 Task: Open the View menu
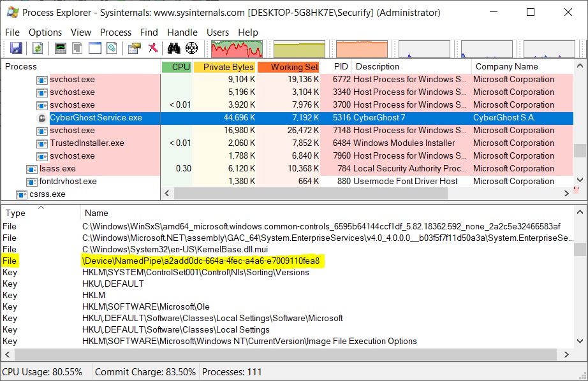(81, 32)
